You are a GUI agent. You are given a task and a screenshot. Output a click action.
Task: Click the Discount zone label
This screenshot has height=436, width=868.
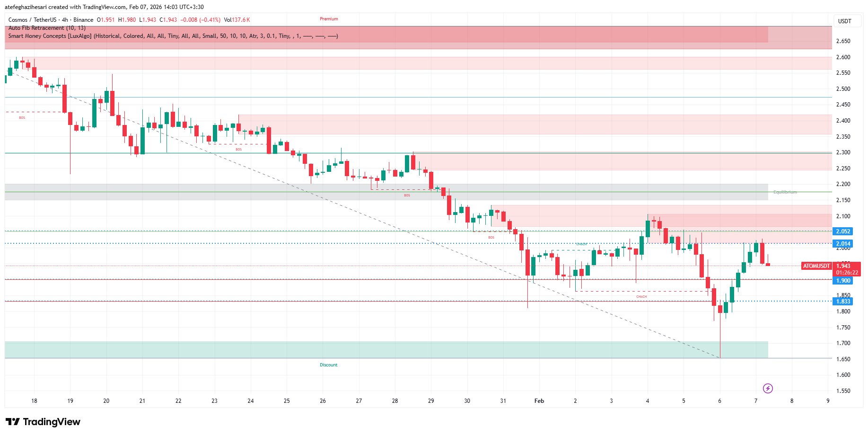[x=328, y=365]
